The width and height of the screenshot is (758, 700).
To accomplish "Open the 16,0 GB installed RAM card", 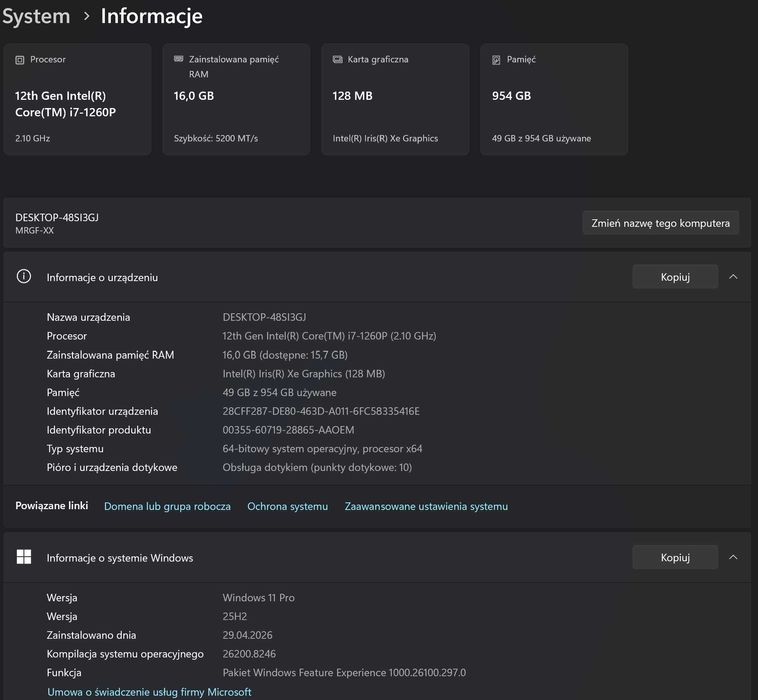I will (236, 99).
